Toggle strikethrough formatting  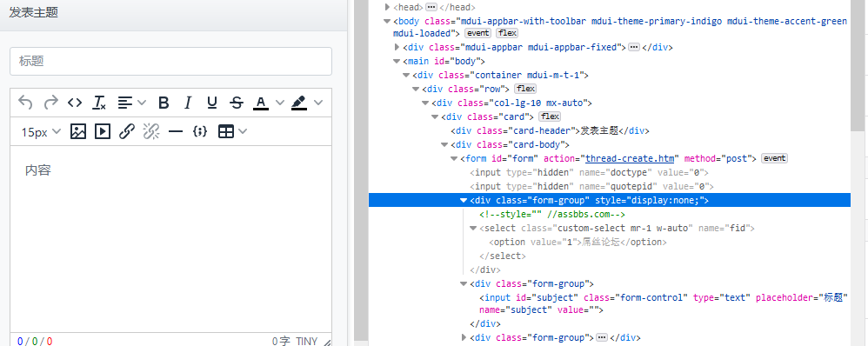[237, 103]
